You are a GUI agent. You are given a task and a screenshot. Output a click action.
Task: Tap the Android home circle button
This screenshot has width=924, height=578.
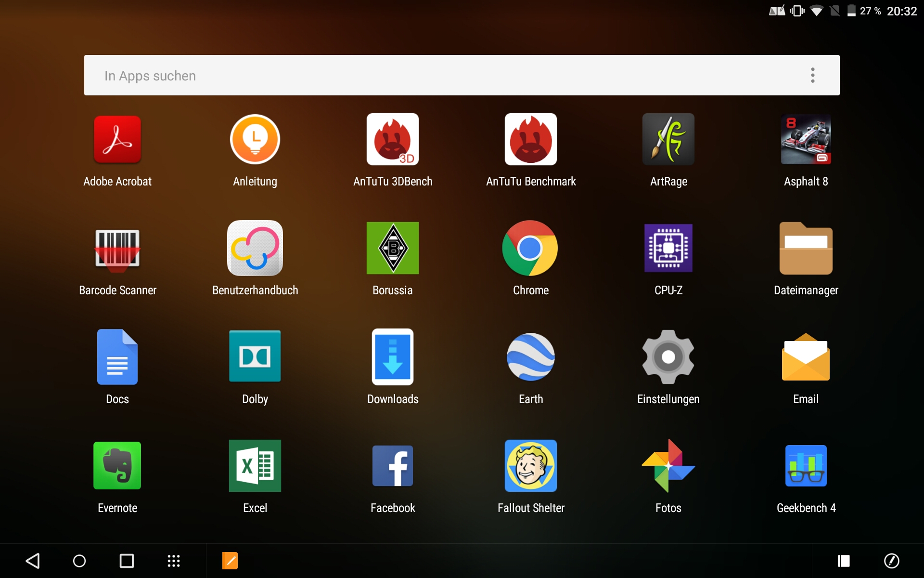79,561
